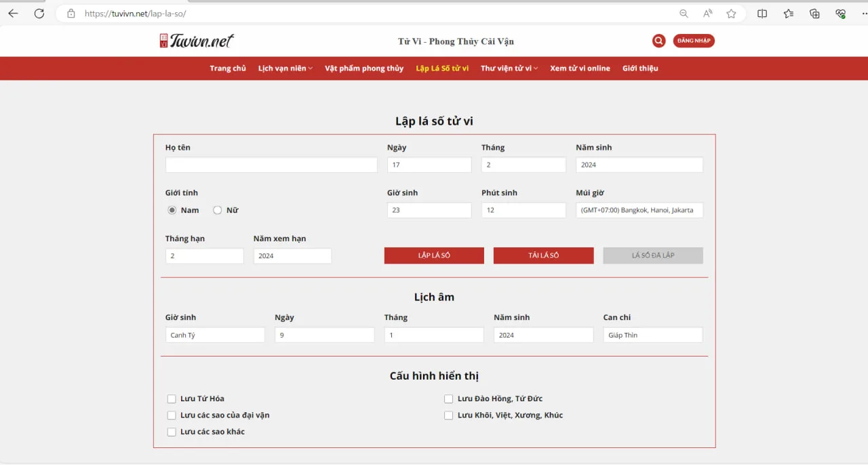Open favorites list icon

[x=789, y=14]
